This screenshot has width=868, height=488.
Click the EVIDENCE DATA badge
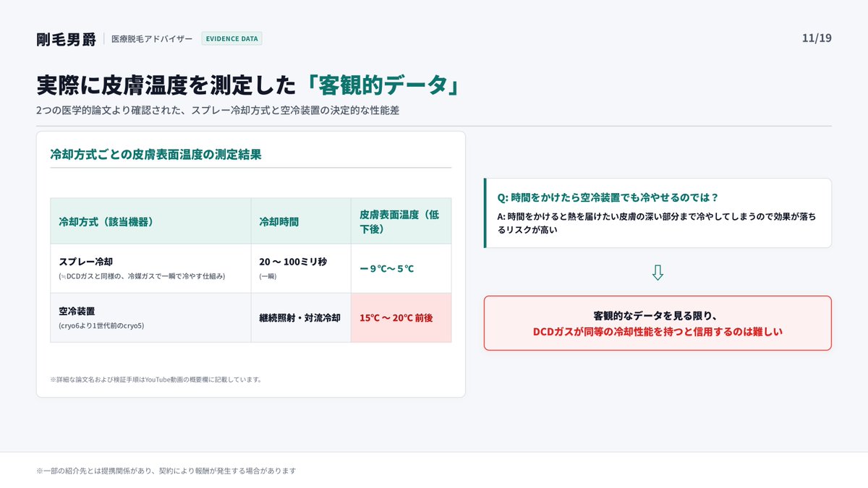(x=231, y=39)
